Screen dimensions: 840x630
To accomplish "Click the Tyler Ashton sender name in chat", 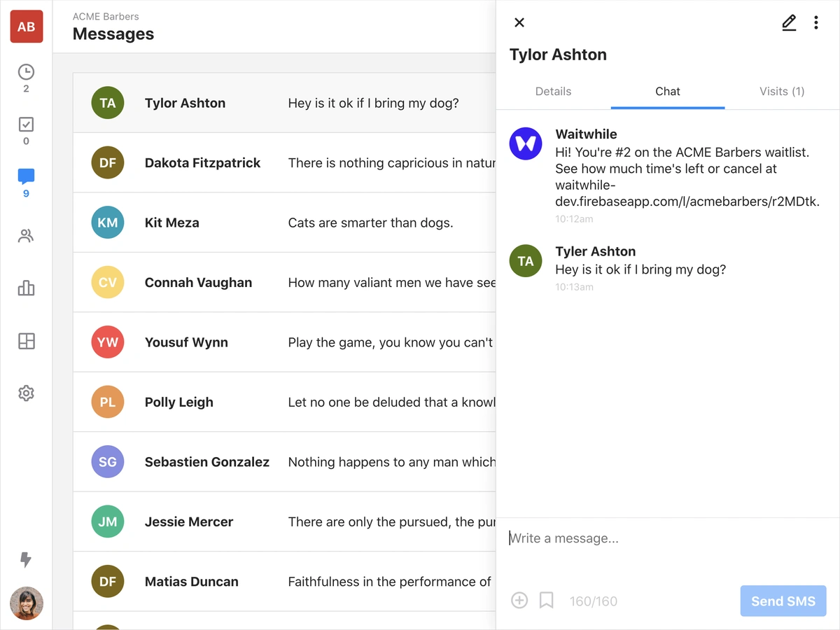I will 596,251.
